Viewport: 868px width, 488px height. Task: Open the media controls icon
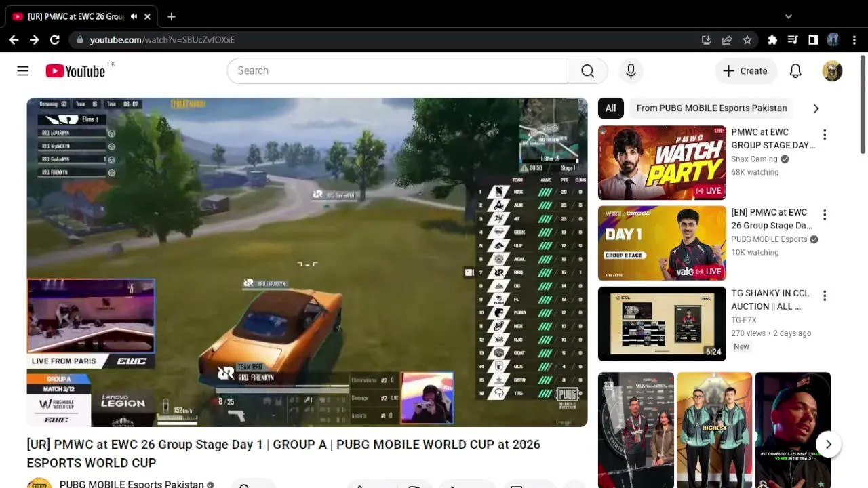click(x=793, y=40)
